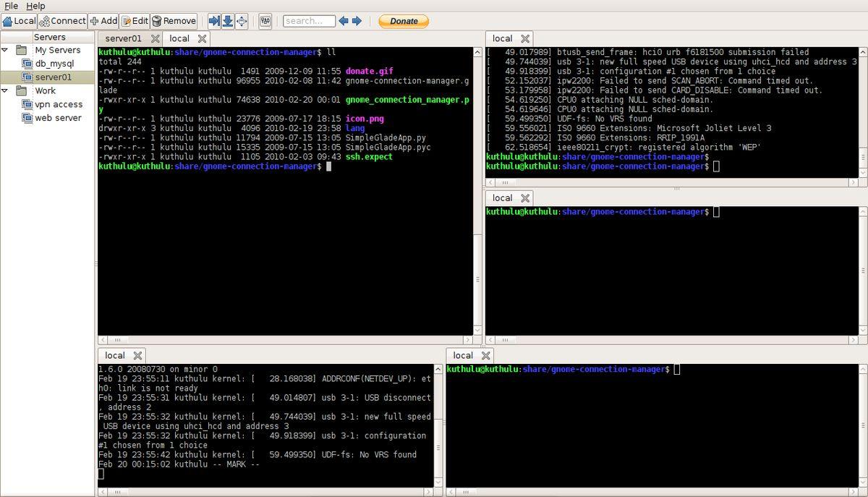
Task: Click Add to create a host
Action: (x=103, y=21)
